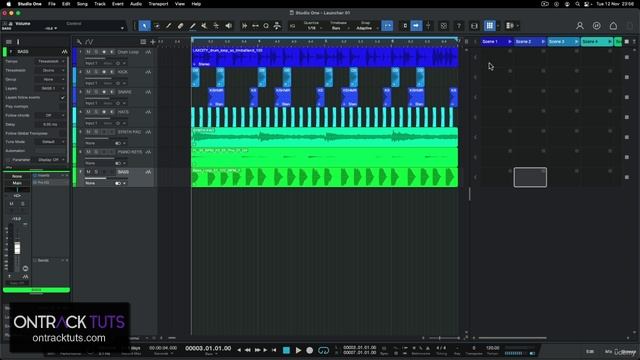Click the BASS channel volume fader
The image size is (640, 360).
tap(17, 248)
